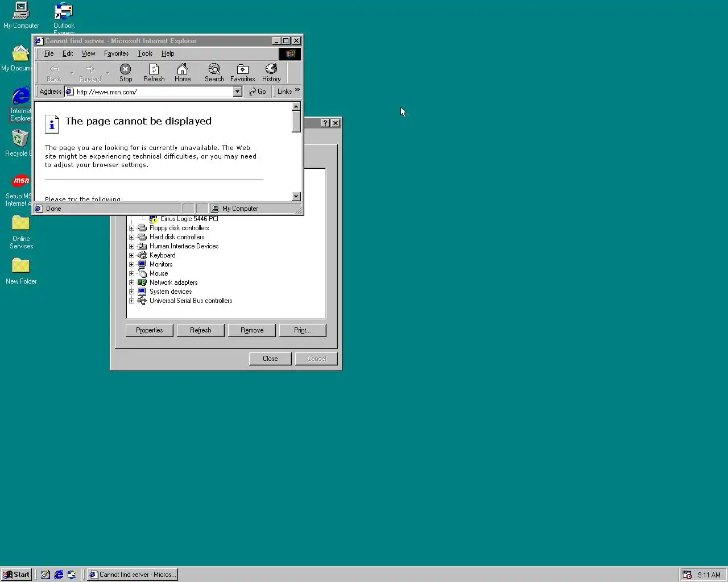The height and width of the screenshot is (582, 728).
Task: Click the Properties button in device dialog
Action: [x=150, y=330]
